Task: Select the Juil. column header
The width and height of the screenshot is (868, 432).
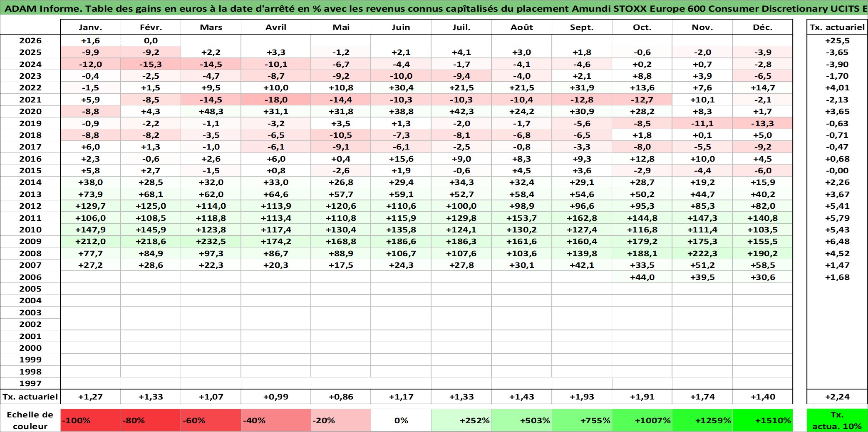Action: (461, 27)
